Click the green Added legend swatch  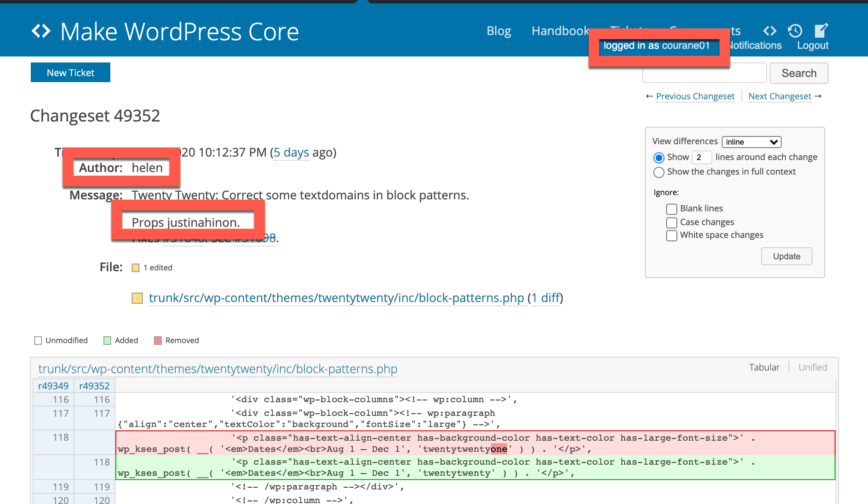click(107, 341)
